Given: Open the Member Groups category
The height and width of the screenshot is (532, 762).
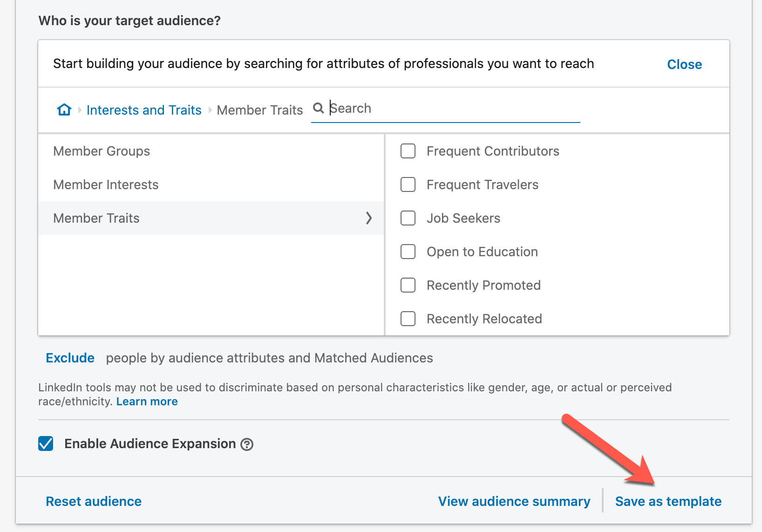Looking at the screenshot, I should [x=211, y=151].
